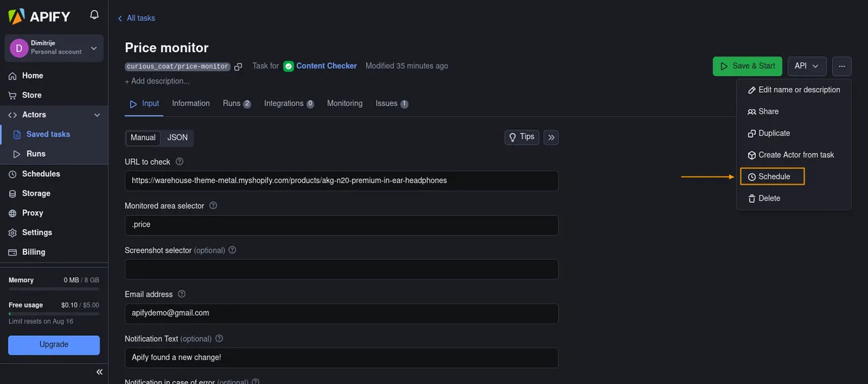
Task: Choose Share from the menu
Action: [793, 111]
